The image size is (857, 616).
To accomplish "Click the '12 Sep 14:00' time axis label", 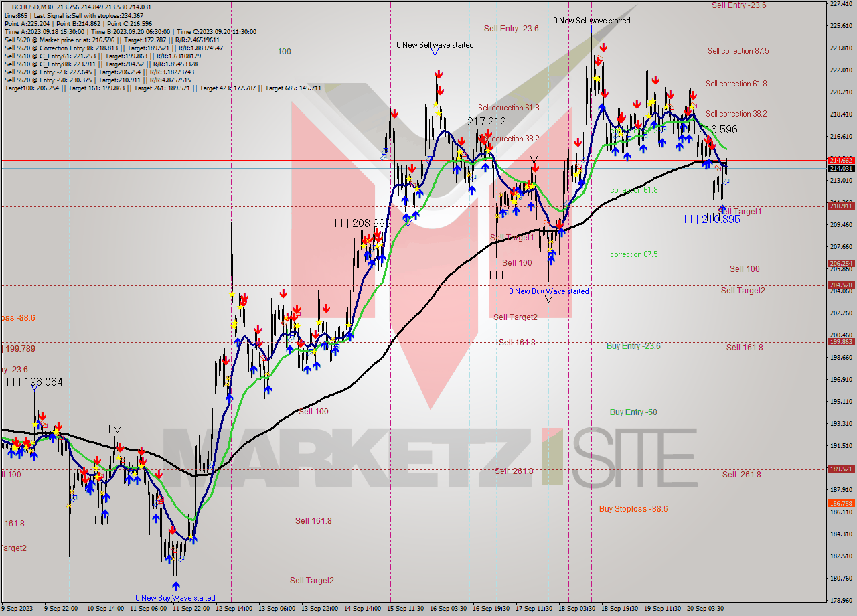I will (x=235, y=609).
